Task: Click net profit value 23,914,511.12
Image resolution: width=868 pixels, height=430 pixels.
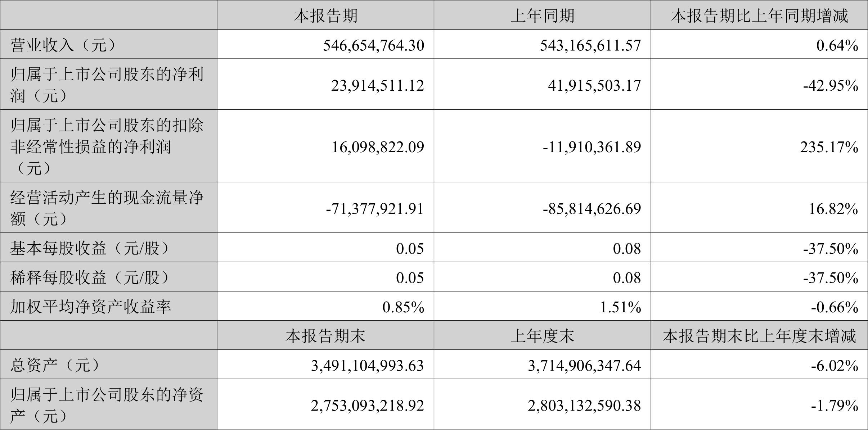Action: click(378, 85)
